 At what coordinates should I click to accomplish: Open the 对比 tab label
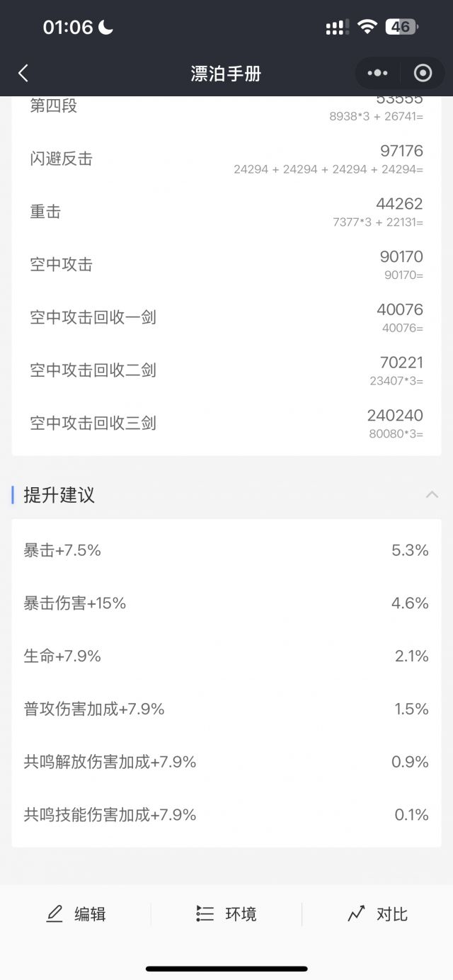pyautogui.click(x=392, y=914)
